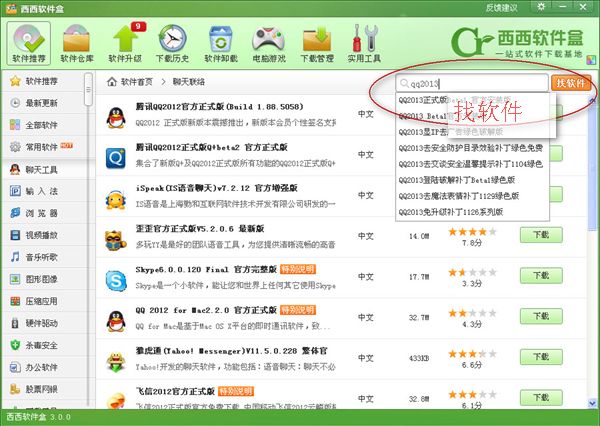Open the 音乐听歌 category
The height and width of the screenshot is (426, 600).
pyautogui.click(x=41, y=257)
